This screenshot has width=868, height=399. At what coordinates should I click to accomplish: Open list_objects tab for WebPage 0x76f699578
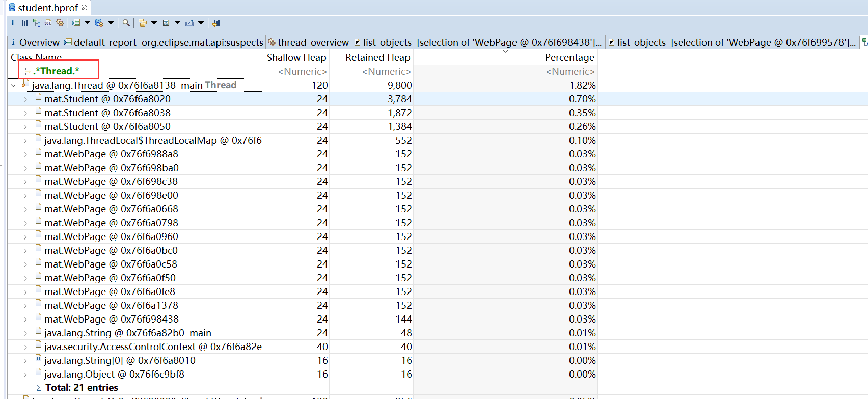click(x=732, y=42)
